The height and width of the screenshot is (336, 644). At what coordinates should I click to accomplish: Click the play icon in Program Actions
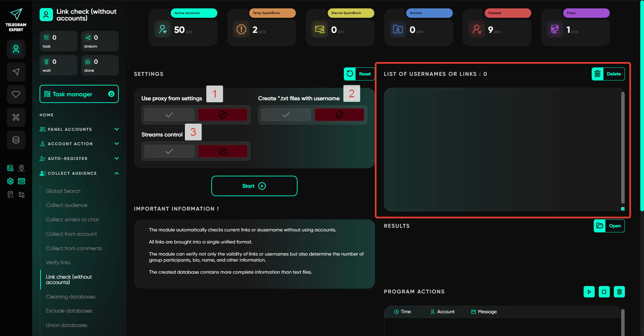(x=589, y=292)
